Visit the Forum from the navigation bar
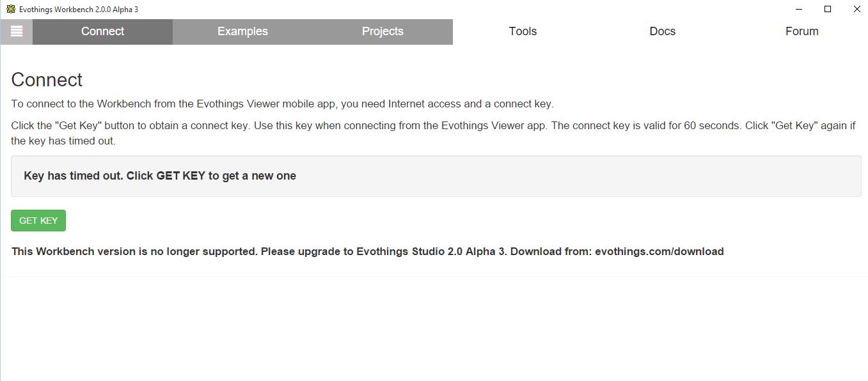This screenshot has width=868, height=381. (801, 31)
